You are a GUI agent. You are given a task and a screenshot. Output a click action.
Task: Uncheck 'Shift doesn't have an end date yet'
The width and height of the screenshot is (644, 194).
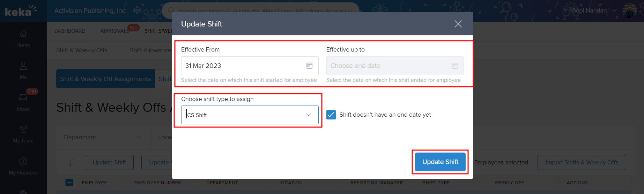pos(331,115)
